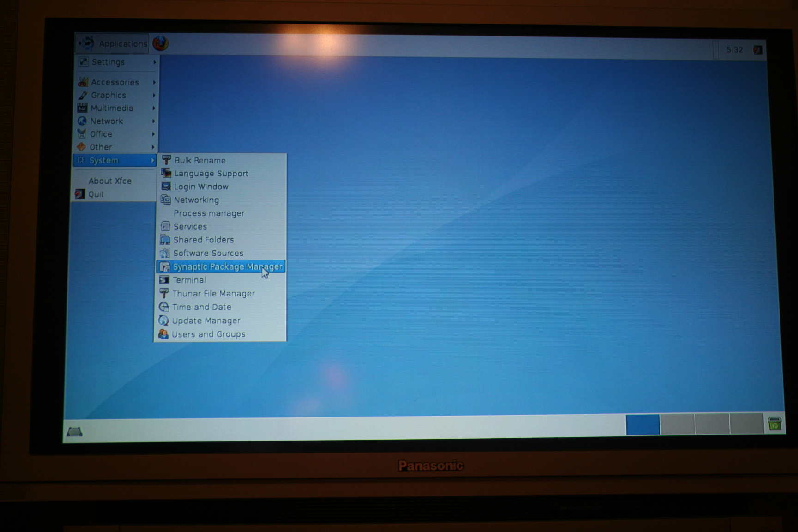
Task: Click the Bulk Rename icon
Action: 166,160
